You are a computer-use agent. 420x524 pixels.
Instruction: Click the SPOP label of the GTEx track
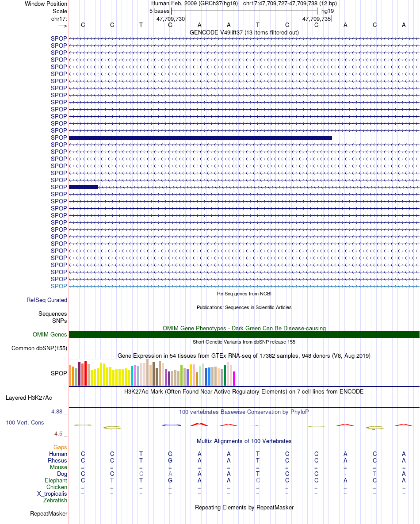tap(59, 373)
